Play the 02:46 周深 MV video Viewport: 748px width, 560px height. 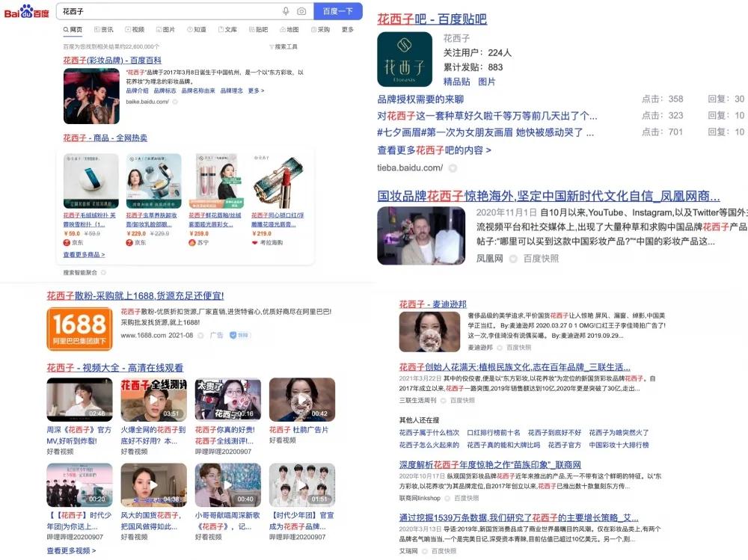(x=80, y=399)
